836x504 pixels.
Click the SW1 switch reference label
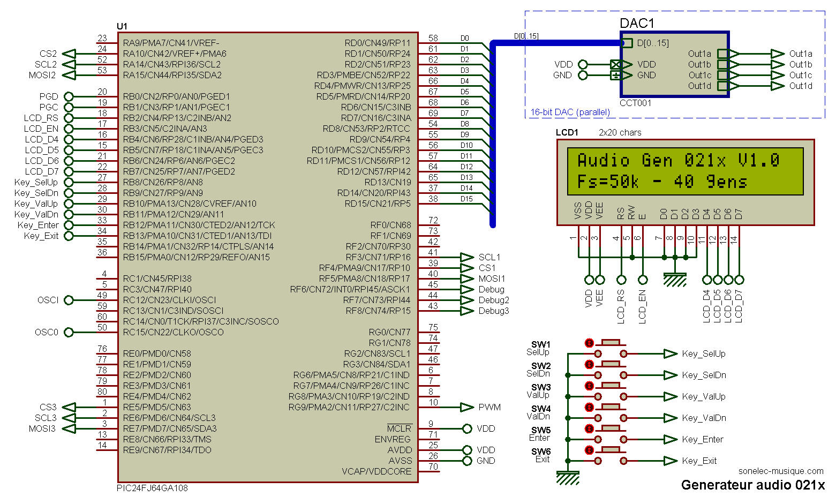540,344
